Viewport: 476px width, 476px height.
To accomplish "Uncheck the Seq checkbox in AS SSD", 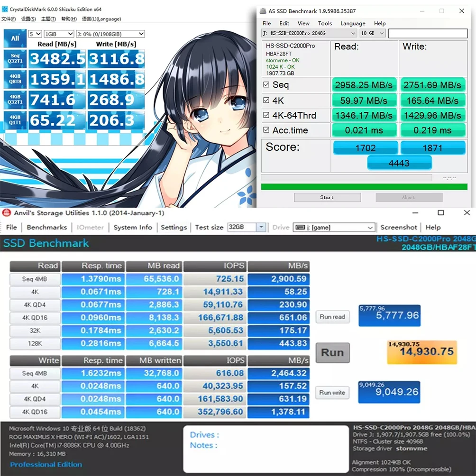I will tap(266, 84).
